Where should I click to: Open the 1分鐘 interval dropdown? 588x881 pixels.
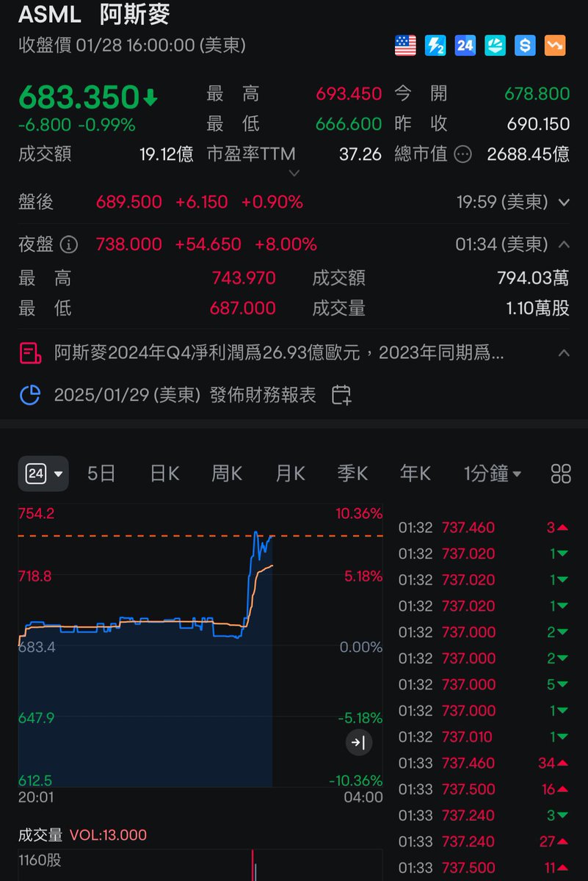click(493, 474)
